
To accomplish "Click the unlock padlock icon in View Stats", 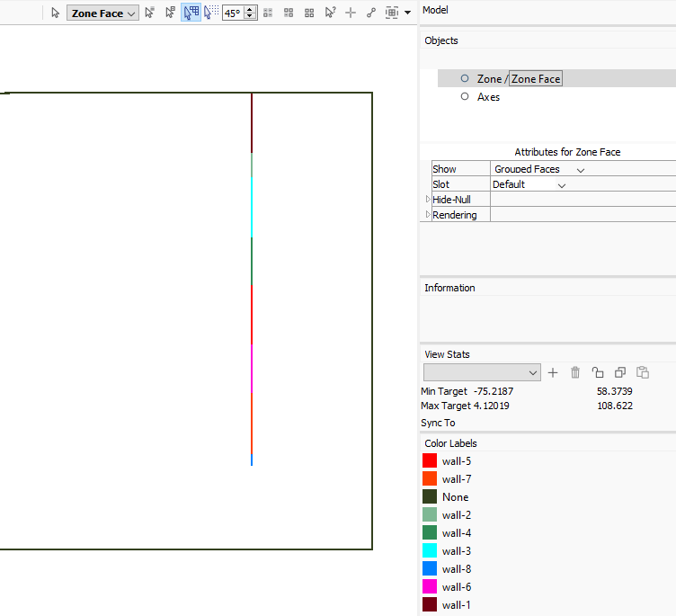I will pos(598,372).
